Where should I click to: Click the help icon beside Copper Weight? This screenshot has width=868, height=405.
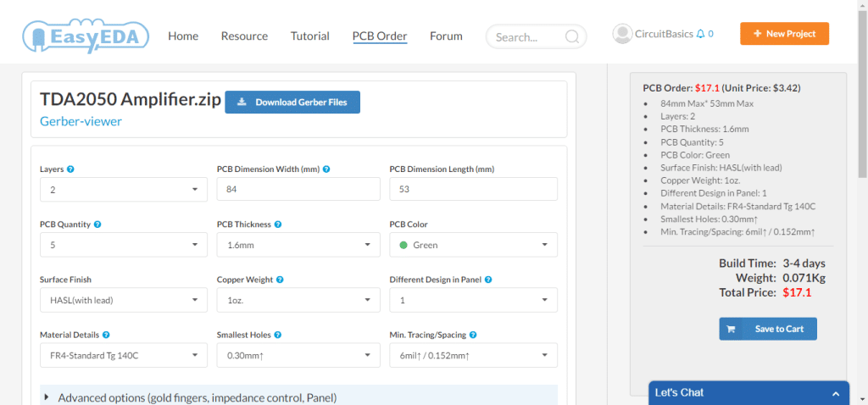(x=280, y=280)
